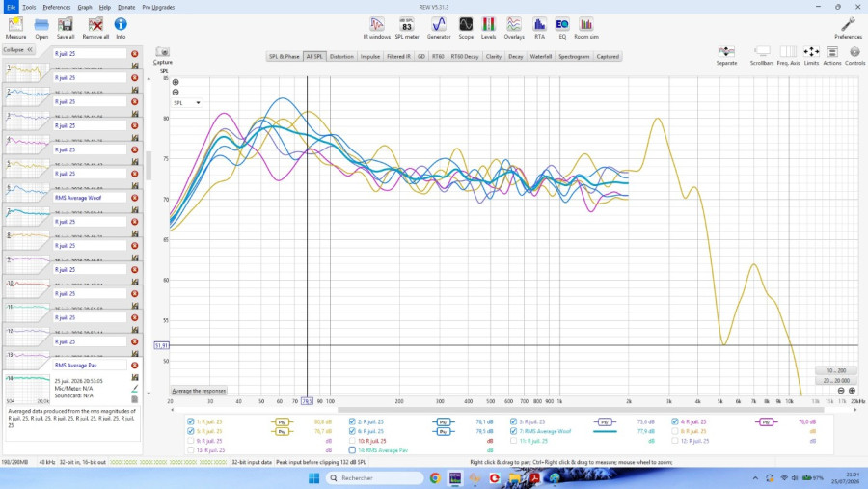This screenshot has height=489, width=868.
Task: Uncheck the 7: RMS Average Woof trace
Action: (x=513, y=431)
